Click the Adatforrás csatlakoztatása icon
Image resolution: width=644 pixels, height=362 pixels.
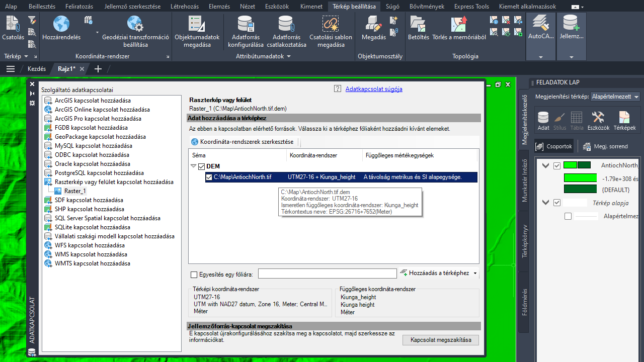(286, 31)
